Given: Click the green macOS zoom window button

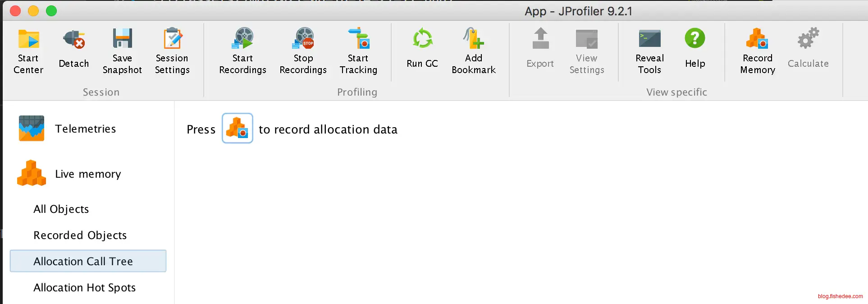Looking at the screenshot, I should 52,11.
